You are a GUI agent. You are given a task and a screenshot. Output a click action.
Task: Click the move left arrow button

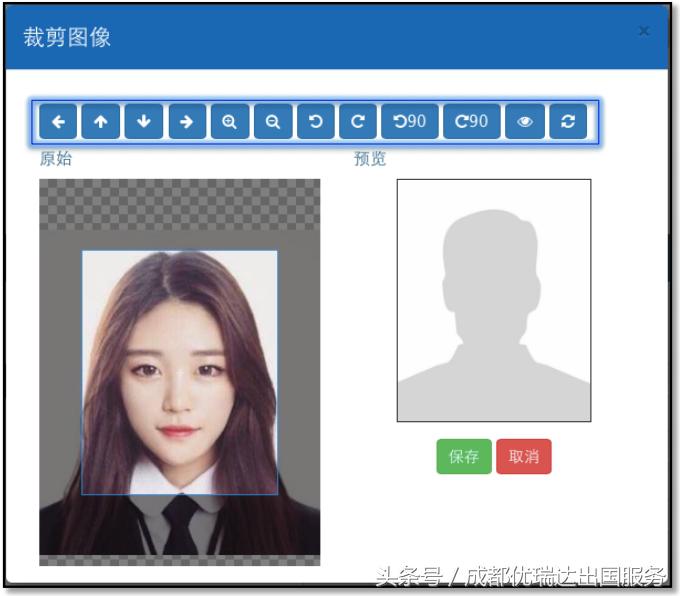click(x=59, y=122)
